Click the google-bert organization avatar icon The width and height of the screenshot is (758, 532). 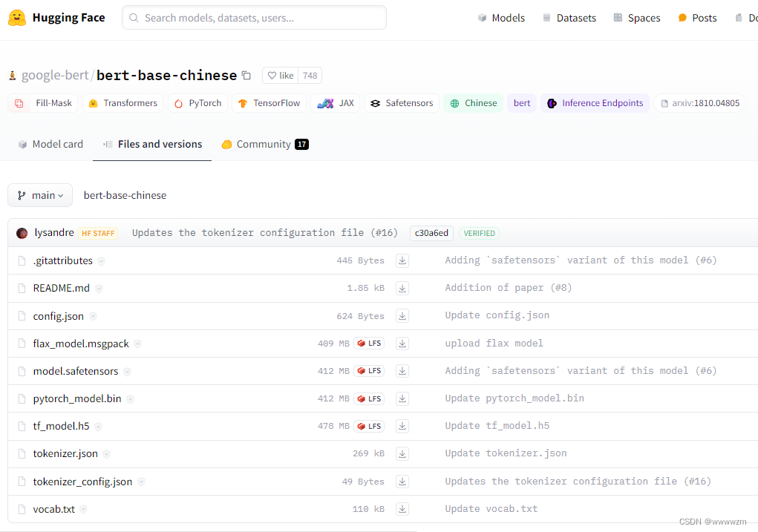tap(13, 76)
